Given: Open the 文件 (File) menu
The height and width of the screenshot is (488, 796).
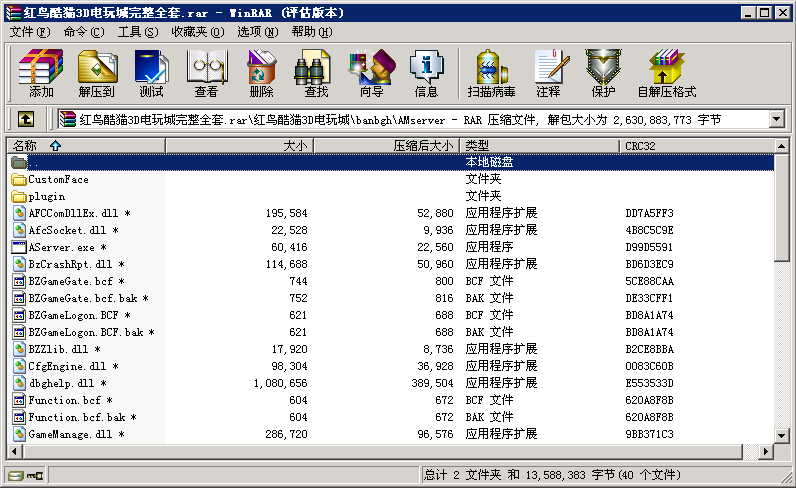Looking at the screenshot, I should tap(29, 32).
